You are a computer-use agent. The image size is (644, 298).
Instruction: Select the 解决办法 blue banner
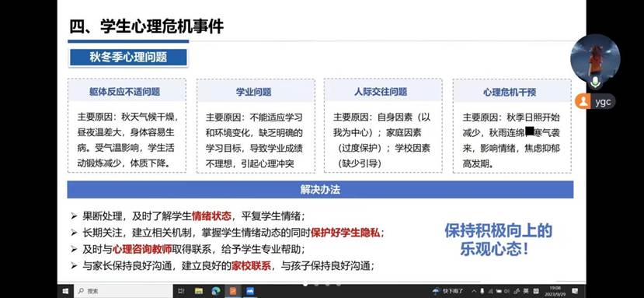320,190
